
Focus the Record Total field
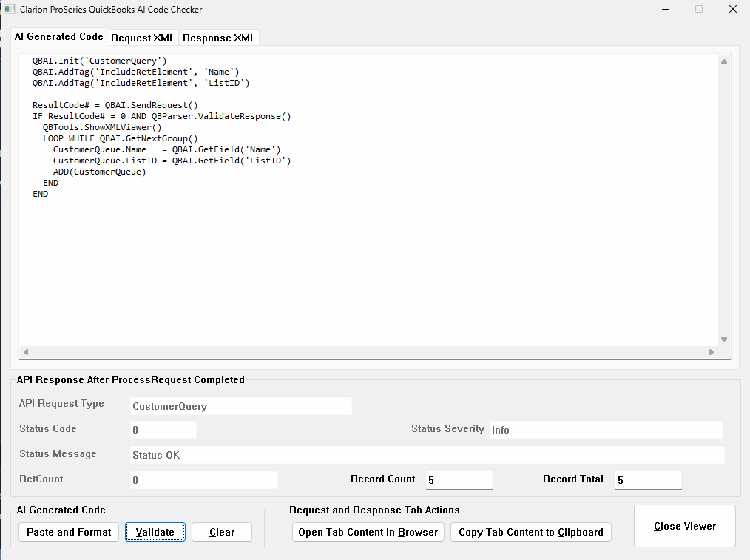[x=648, y=480]
